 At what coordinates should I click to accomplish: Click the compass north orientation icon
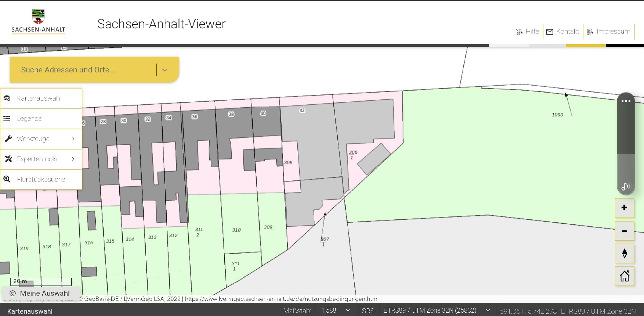624,254
